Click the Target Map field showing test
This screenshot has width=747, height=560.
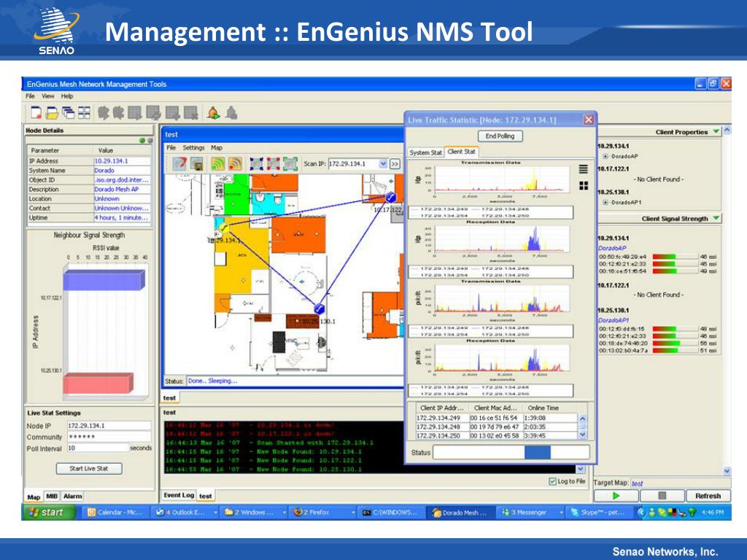click(680, 483)
